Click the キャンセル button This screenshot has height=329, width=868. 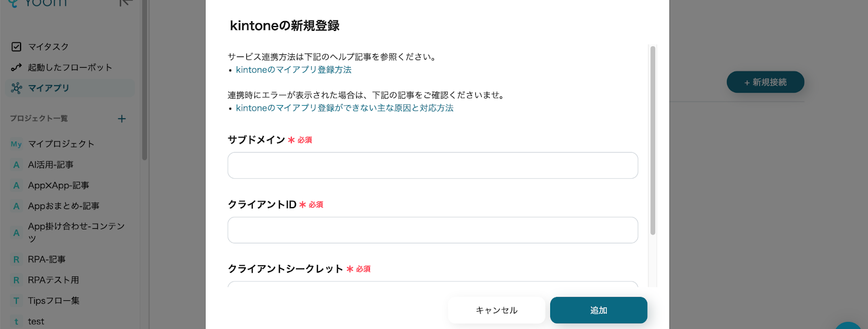click(x=496, y=311)
